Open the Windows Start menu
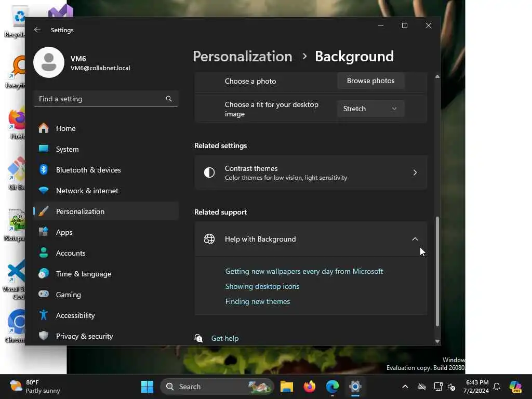This screenshot has height=399, width=532. pos(147,387)
